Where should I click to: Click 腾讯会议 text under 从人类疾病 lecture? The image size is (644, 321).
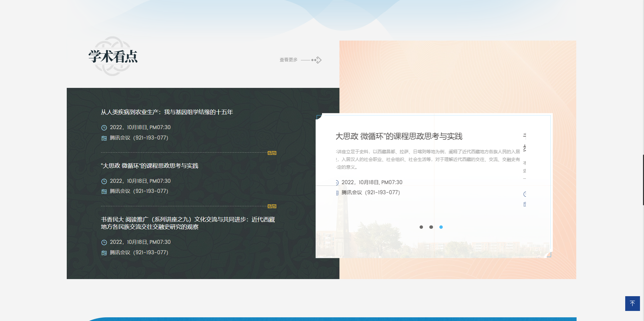139,138
